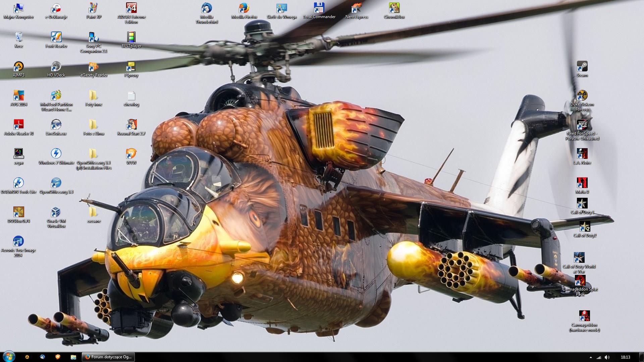Select the DAEMON Tools Lite icon
Screen dimensions: 644x362
18,183
